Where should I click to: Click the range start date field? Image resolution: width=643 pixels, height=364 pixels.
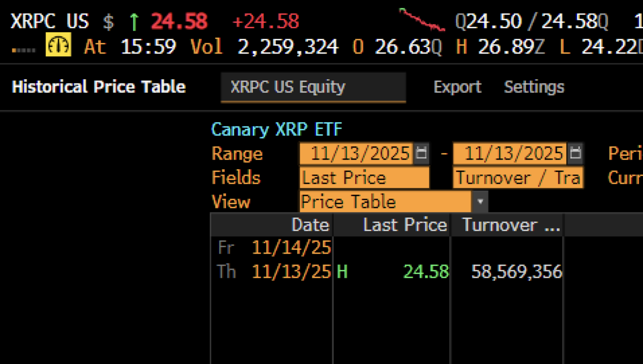(x=356, y=154)
